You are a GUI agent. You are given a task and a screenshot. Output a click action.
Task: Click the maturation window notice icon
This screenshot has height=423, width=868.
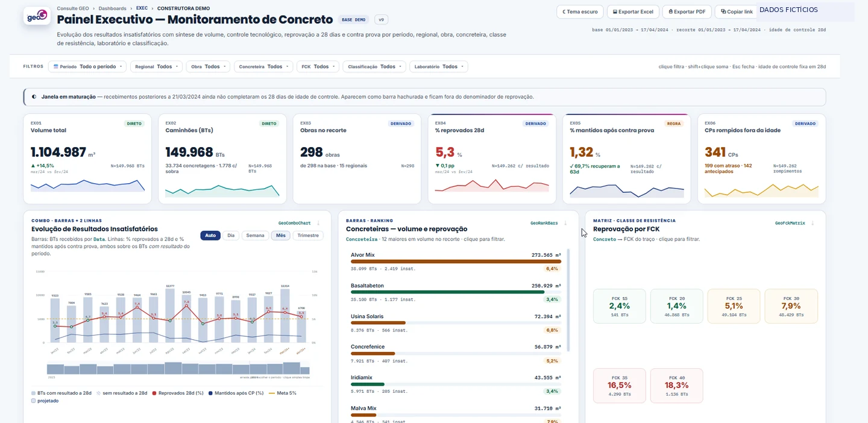(x=34, y=96)
